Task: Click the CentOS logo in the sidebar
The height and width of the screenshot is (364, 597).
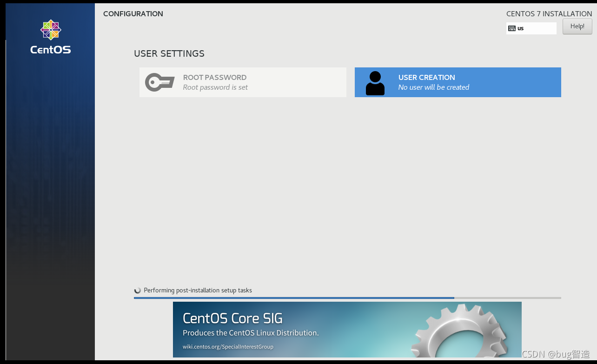Action: click(x=51, y=37)
